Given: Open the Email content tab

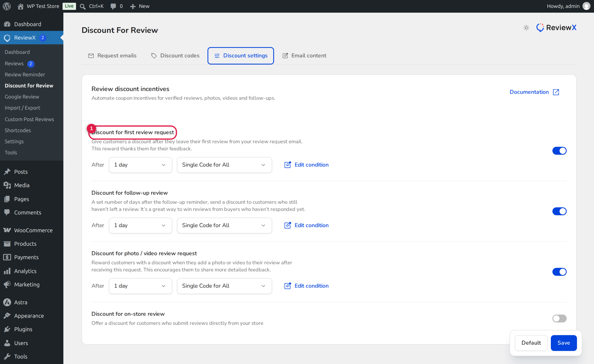Looking at the screenshot, I should click(x=304, y=56).
